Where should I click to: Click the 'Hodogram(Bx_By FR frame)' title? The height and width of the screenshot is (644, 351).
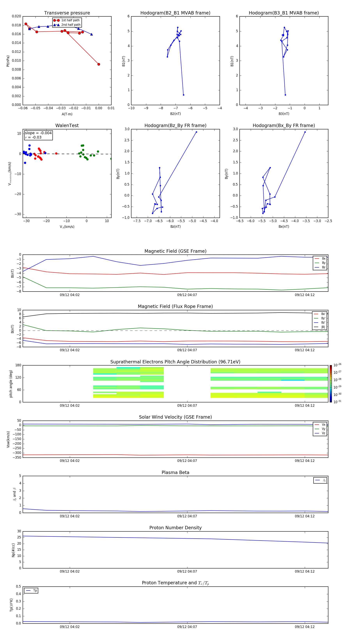[x=284, y=125]
